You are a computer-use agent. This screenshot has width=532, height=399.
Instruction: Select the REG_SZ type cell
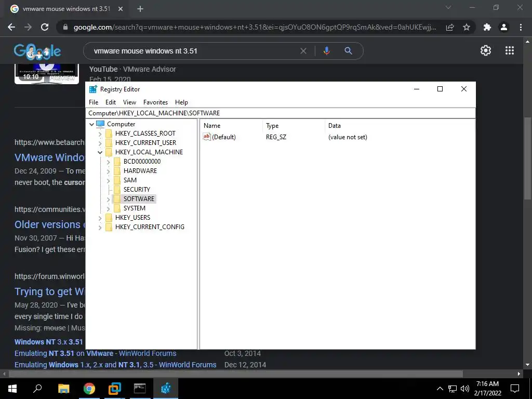pos(276,137)
